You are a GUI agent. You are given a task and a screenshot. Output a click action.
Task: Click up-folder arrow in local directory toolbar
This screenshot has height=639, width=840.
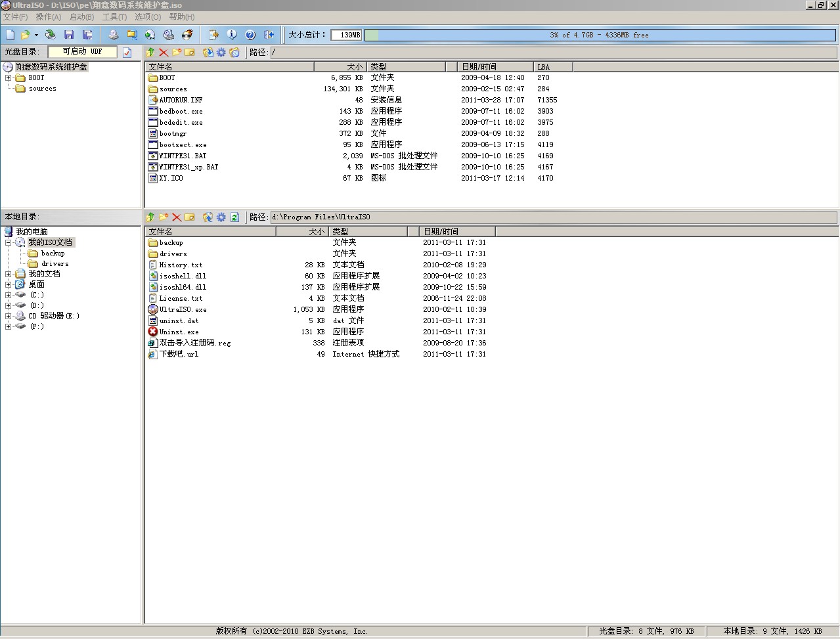(x=150, y=217)
